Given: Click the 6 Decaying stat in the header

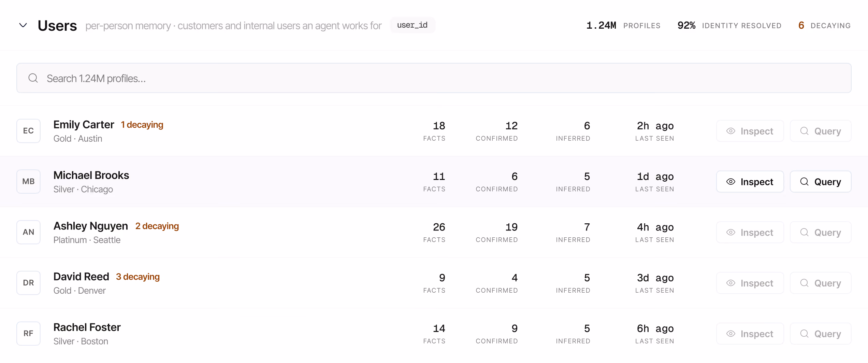Looking at the screenshot, I should pos(824,26).
